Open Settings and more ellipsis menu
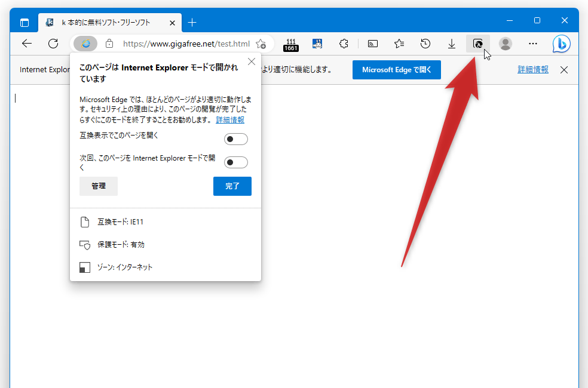Image resolution: width=588 pixels, height=388 pixels. [x=533, y=44]
